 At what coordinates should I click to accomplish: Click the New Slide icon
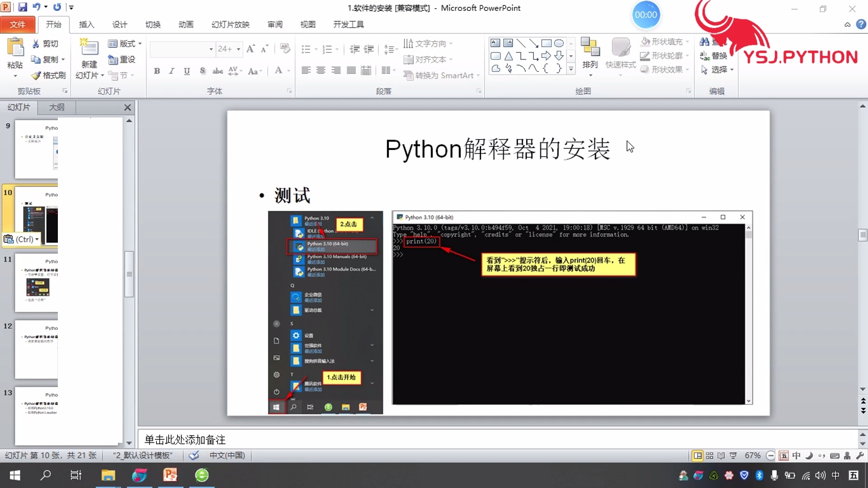[x=89, y=47]
